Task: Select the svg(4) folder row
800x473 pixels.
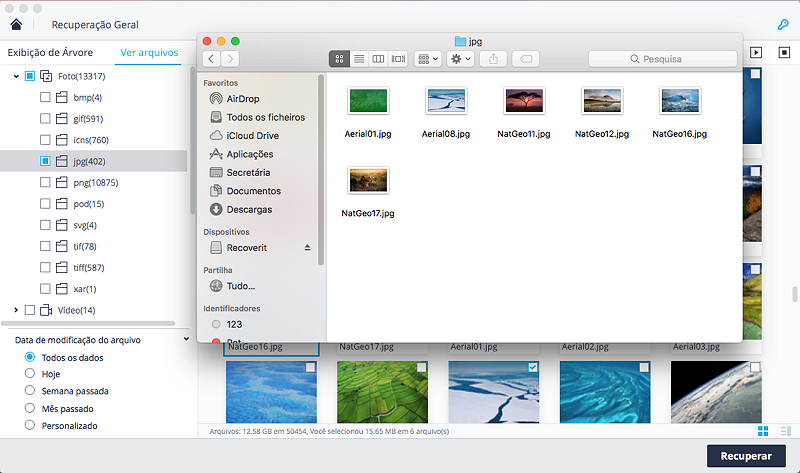Action: pos(93,225)
